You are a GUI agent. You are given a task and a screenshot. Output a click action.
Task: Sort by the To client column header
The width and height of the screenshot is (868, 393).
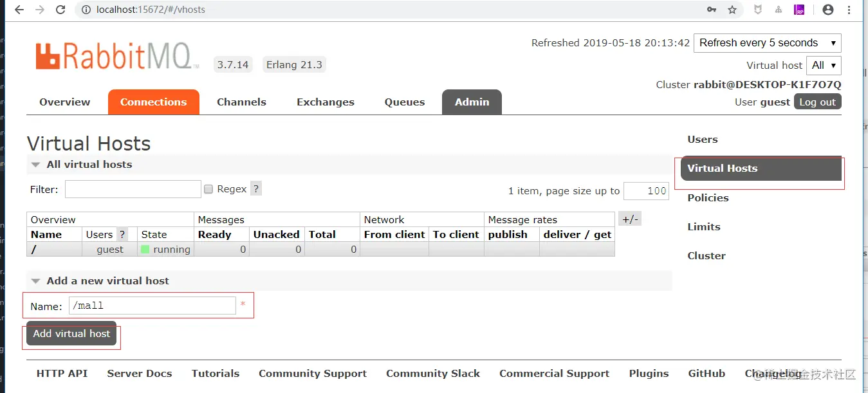point(456,235)
